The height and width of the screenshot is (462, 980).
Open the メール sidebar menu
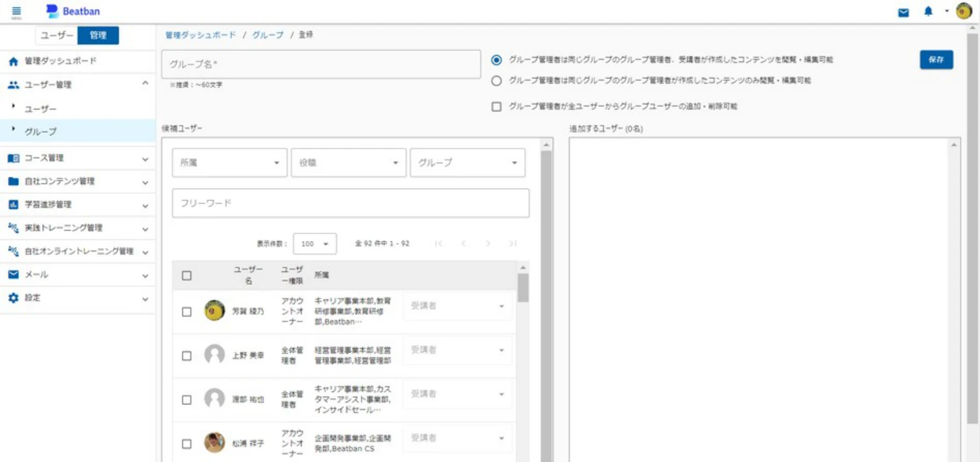tap(78, 275)
